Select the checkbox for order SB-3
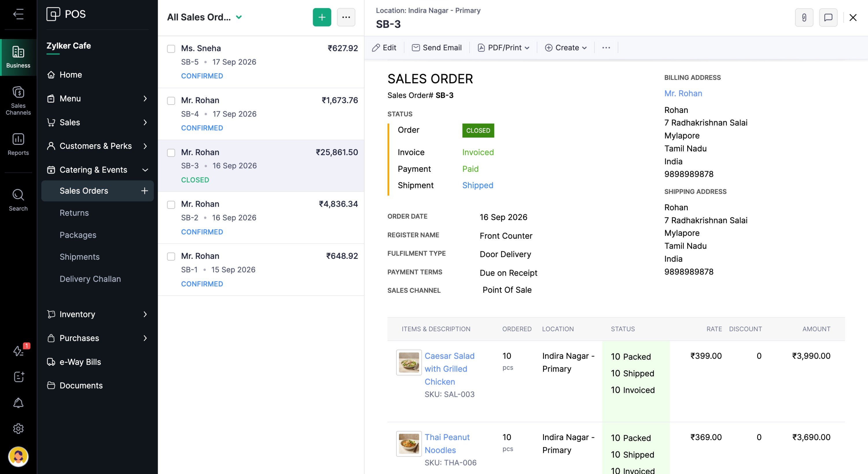The width and height of the screenshot is (868, 474). (171, 152)
